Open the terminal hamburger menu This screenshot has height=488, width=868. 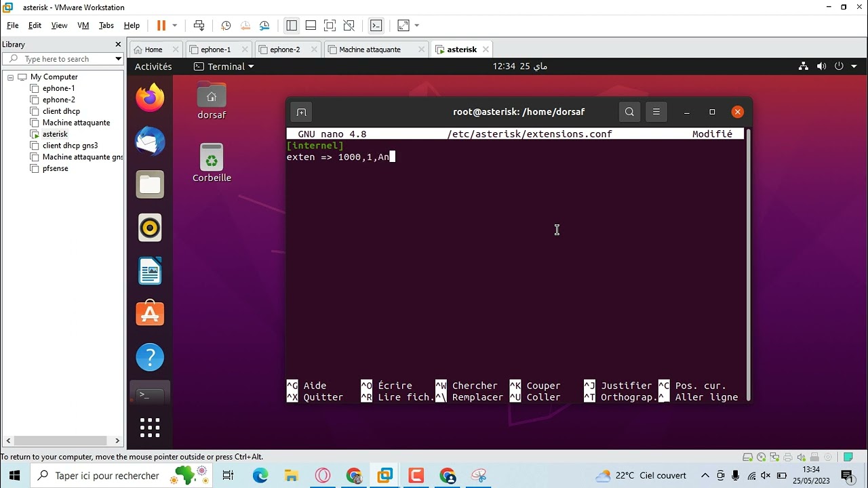656,112
